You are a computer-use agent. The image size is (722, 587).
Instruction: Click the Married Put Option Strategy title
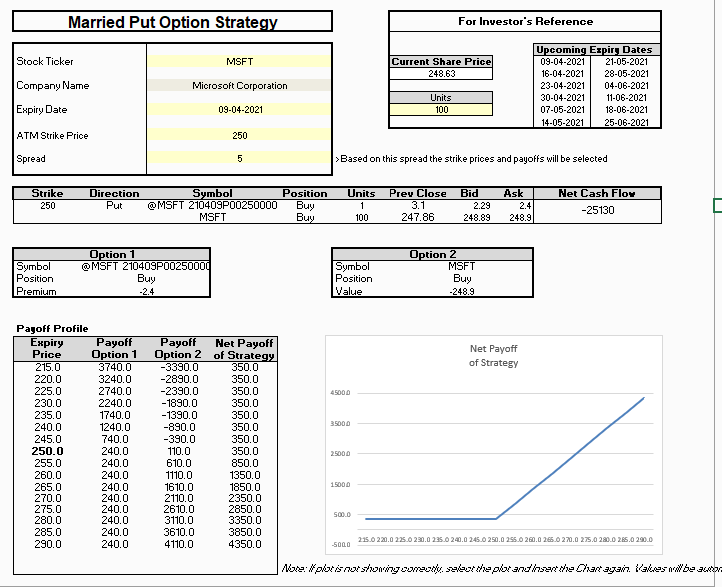coord(173,22)
